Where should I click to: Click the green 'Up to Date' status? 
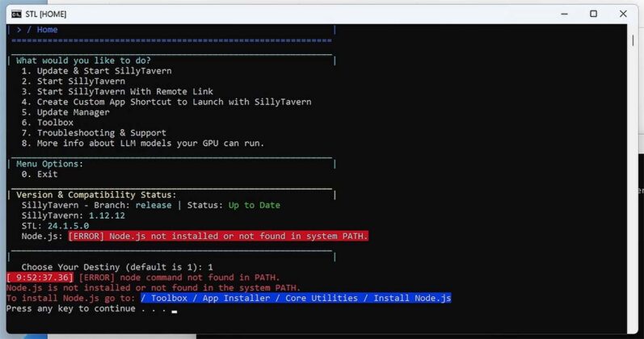pos(255,205)
